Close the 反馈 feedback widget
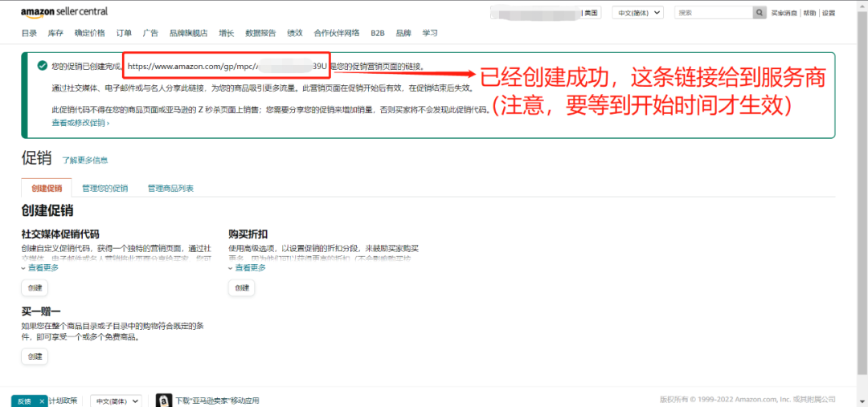This screenshot has height=407, width=868. (42, 401)
